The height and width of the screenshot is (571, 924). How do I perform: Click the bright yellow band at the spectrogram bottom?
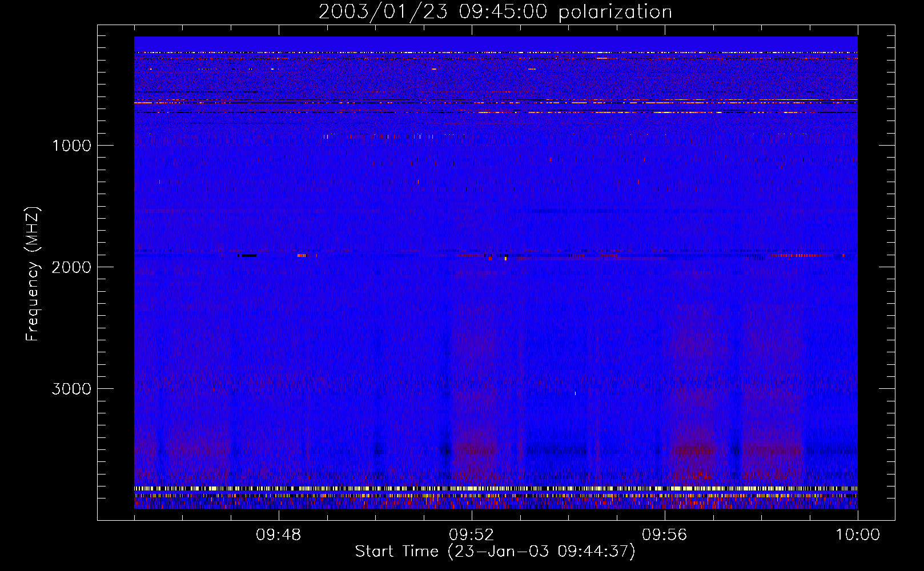coord(496,489)
